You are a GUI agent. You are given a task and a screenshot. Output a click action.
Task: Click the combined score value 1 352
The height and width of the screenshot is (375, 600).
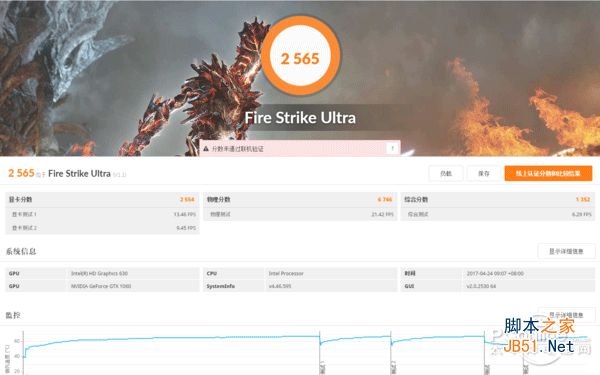[x=583, y=199]
